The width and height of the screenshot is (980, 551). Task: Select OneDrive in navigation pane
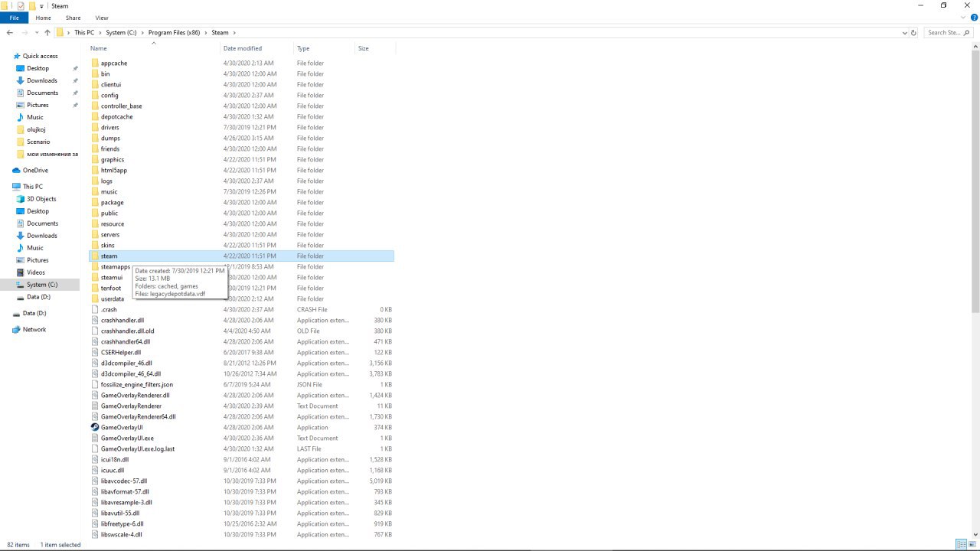point(35,171)
